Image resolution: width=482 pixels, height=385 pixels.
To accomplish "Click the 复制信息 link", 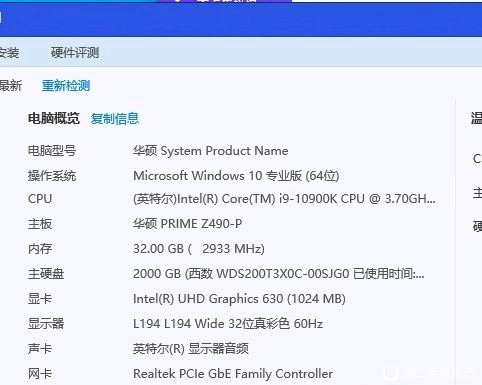I will click(115, 118).
